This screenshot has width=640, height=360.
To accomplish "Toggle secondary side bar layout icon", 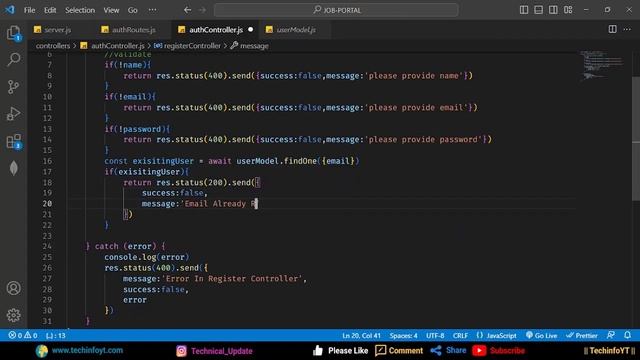I will 553,10.
